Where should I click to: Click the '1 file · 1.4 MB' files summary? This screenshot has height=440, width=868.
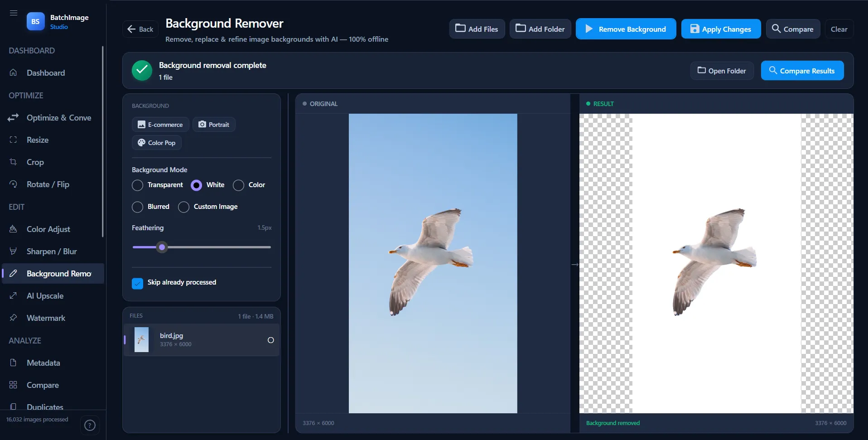256,316
